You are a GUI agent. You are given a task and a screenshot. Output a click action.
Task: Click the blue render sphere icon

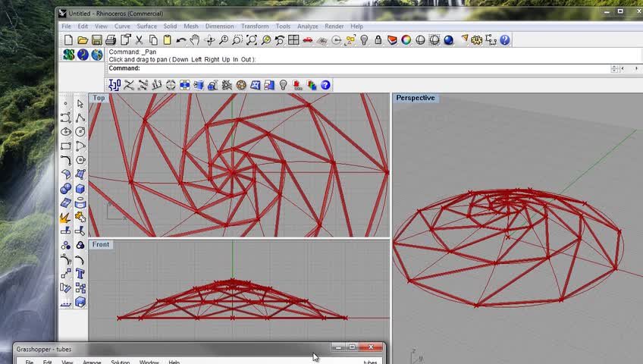coord(449,39)
